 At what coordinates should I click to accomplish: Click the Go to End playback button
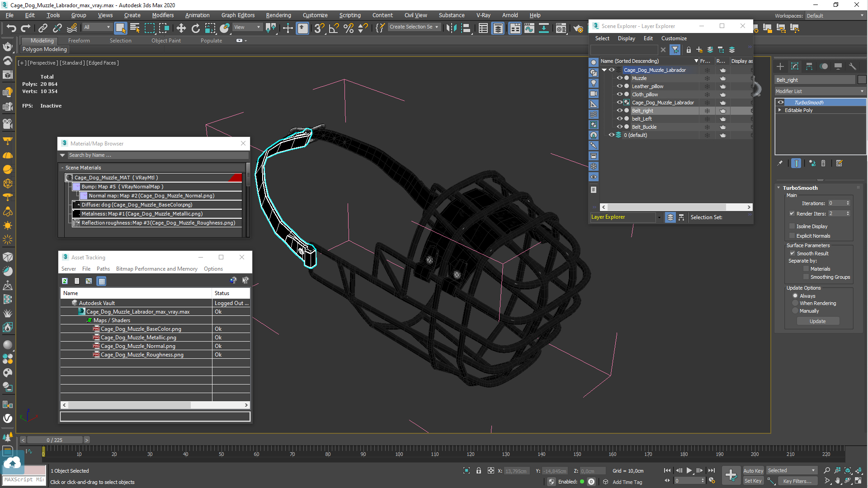tap(712, 471)
